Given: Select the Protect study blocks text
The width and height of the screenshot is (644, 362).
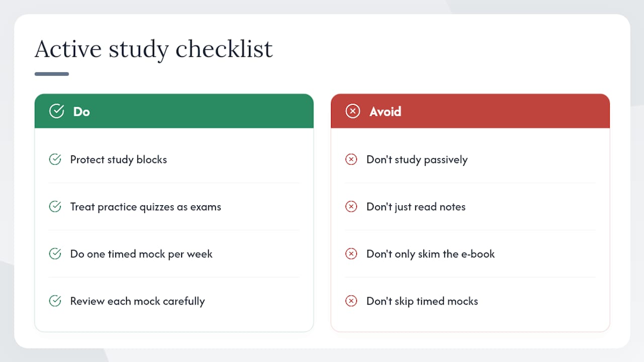Looking at the screenshot, I should tap(119, 160).
